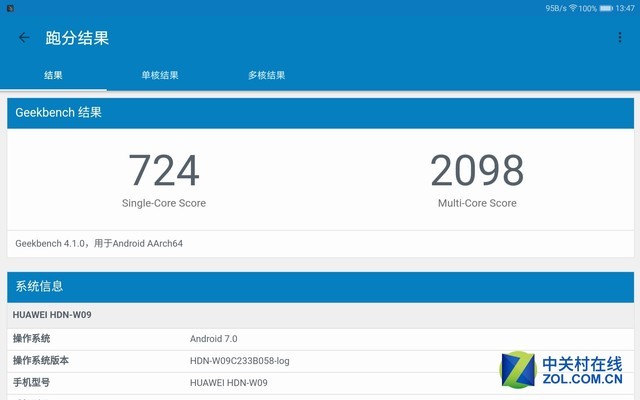Select the Geekbench 结果 section header
Screen dimensions: 640x400
click(320, 113)
